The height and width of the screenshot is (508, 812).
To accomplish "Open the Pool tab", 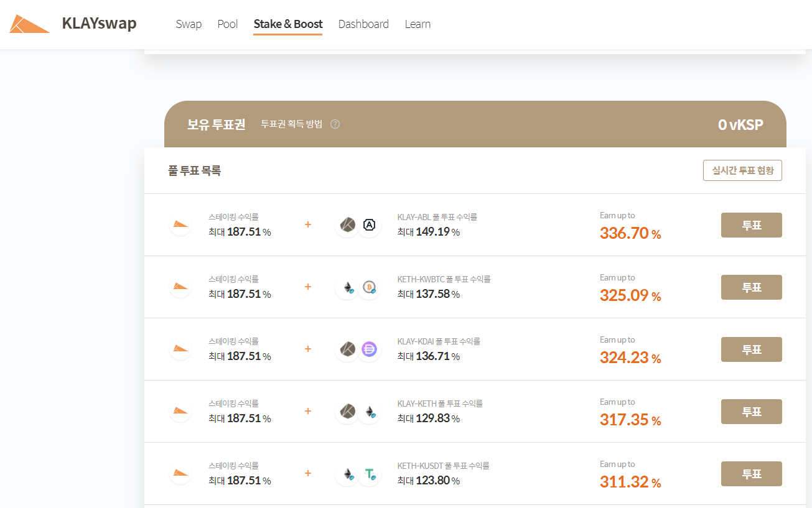I will point(228,24).
